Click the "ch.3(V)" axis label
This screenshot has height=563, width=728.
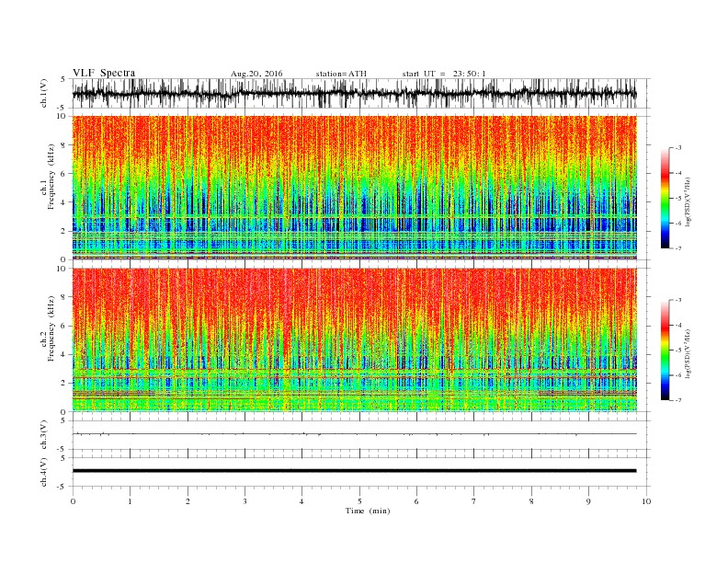tap(44, 434)
